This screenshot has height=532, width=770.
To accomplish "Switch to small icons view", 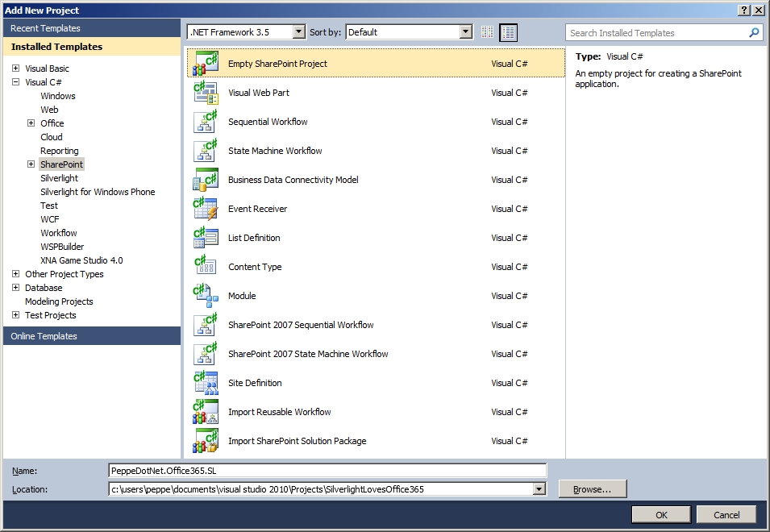I will pyautogui.click(x=487, y=32).
